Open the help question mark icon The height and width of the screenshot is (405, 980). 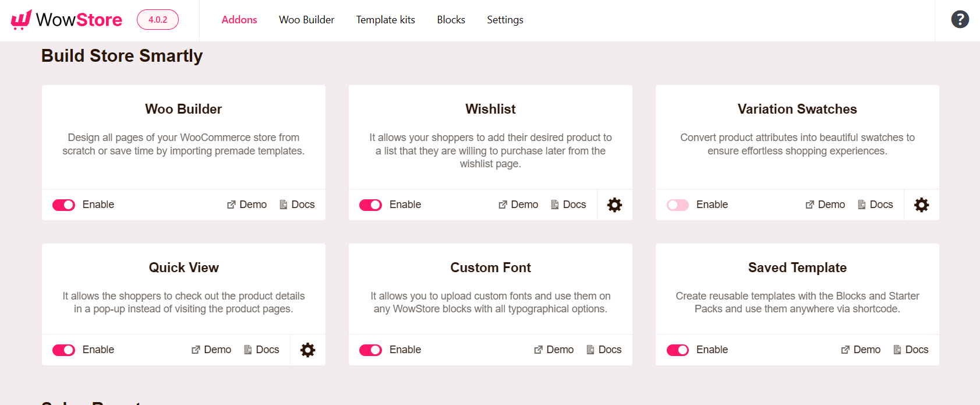point(960,19)
